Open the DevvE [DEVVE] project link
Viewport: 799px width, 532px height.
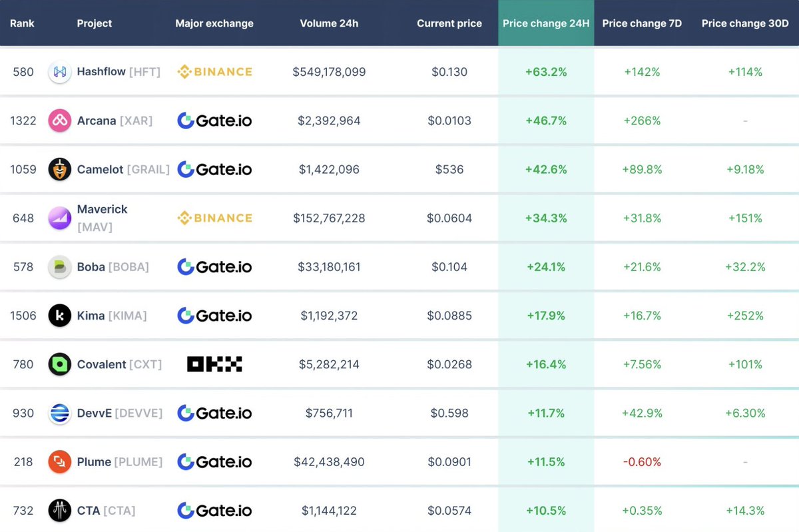point(120,413)
